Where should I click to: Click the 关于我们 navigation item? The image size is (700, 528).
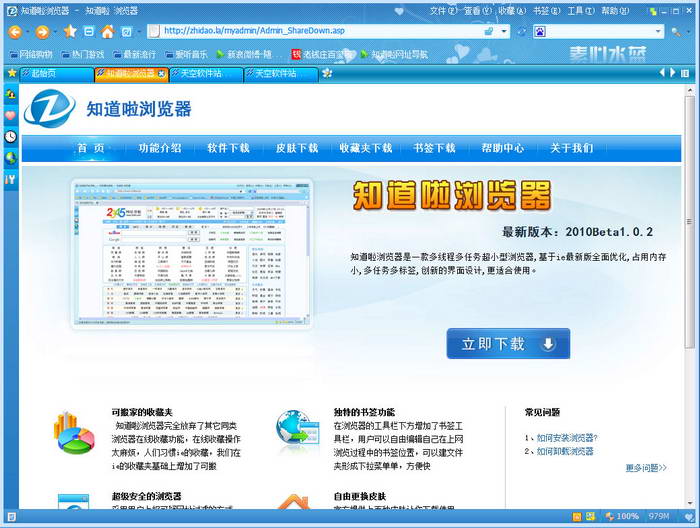coord(571,148)
